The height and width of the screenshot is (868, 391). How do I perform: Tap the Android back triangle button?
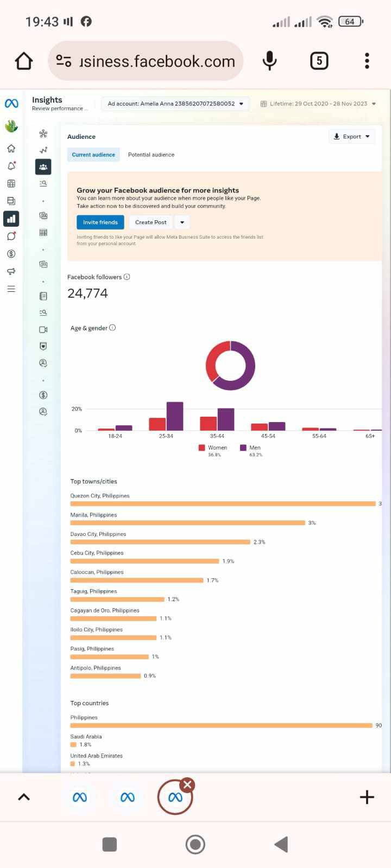click(x=281, y=844)
